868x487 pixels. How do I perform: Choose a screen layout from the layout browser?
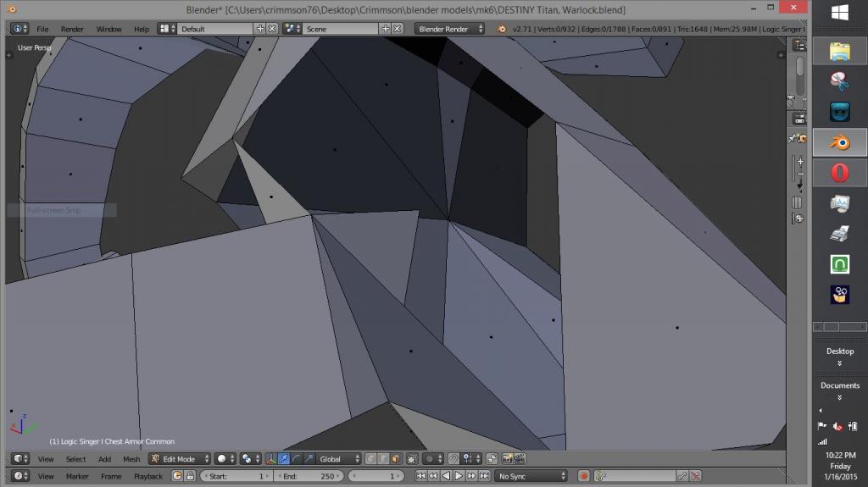pos(167,29)
